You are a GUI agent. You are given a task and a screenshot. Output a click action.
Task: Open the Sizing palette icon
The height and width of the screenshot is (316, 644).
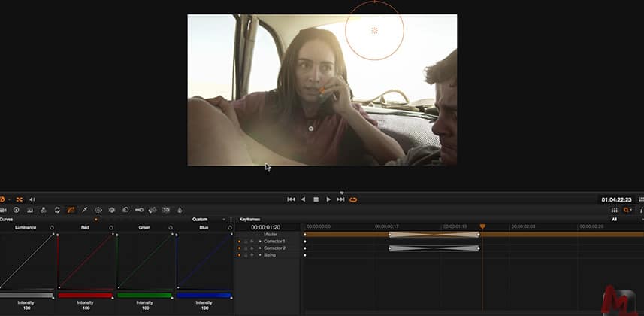153,210
